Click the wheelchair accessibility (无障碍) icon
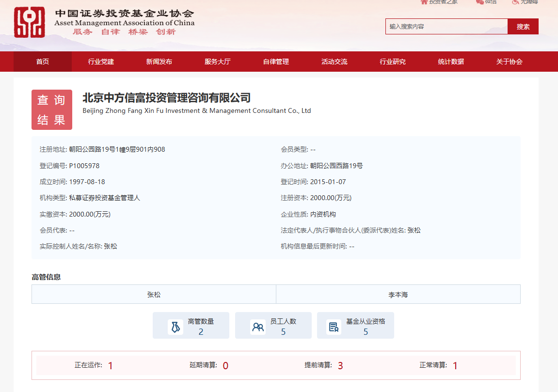The image size is (558, 392). (x=515, y=2)
